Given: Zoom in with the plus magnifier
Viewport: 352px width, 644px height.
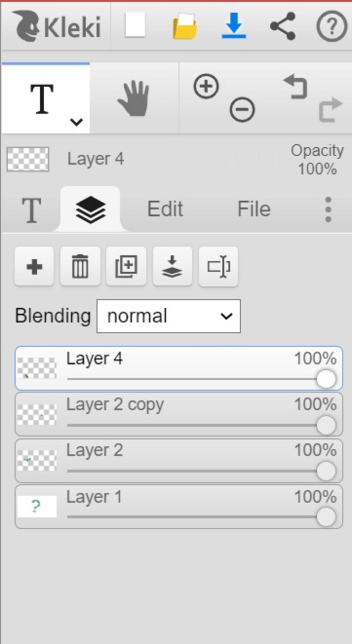Looking at the screenshot, I should 206,86.
